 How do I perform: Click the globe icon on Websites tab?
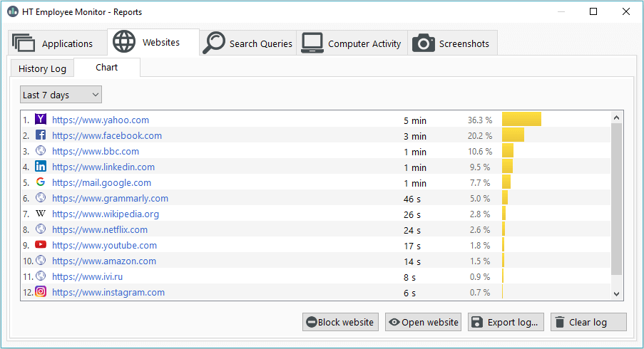(124, 41)
